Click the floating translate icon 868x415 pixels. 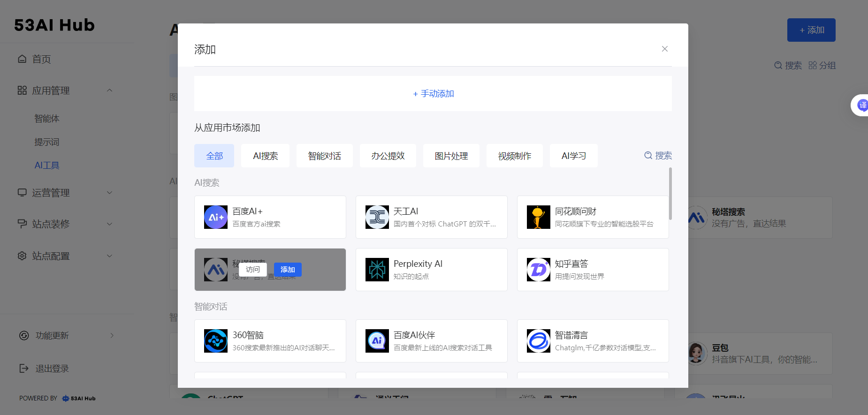(x=862, y=106)
